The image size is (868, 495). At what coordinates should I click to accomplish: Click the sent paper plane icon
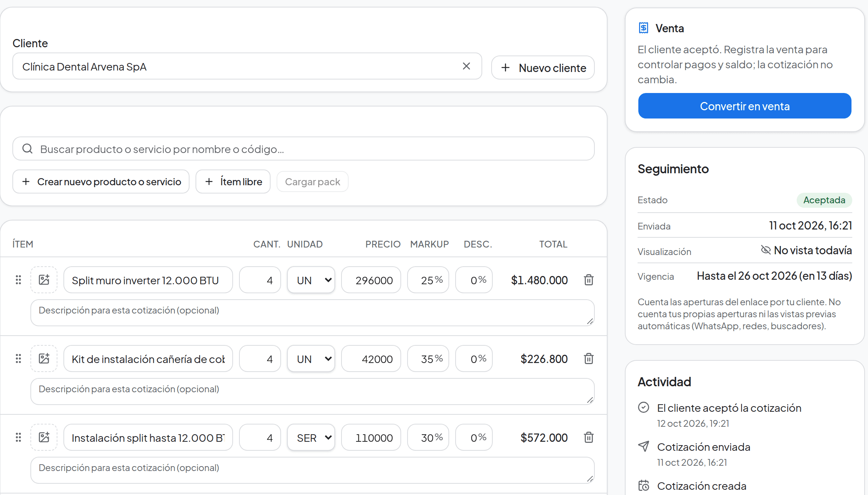point(644,446)
